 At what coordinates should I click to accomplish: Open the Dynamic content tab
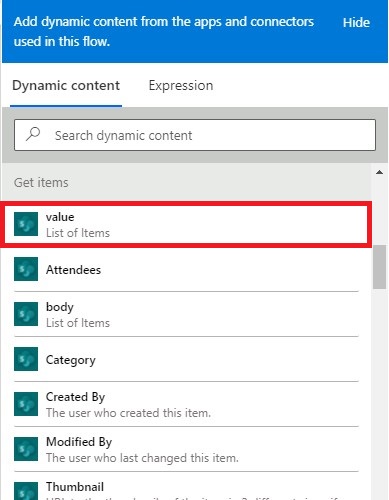pos(66,86)
